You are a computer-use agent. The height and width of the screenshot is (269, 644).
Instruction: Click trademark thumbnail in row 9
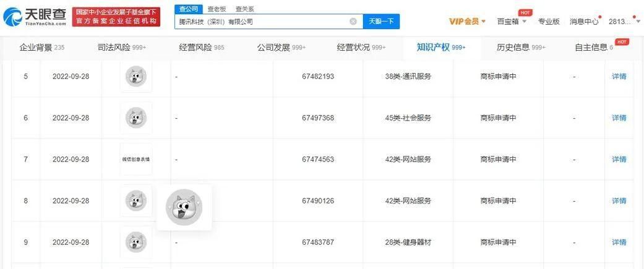pos(136,242)
